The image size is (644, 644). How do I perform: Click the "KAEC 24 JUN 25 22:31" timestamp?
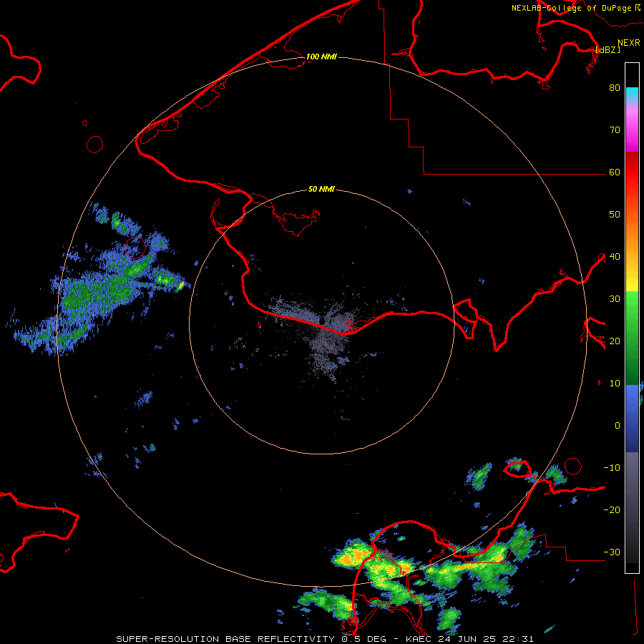click(x=469, y=639)
